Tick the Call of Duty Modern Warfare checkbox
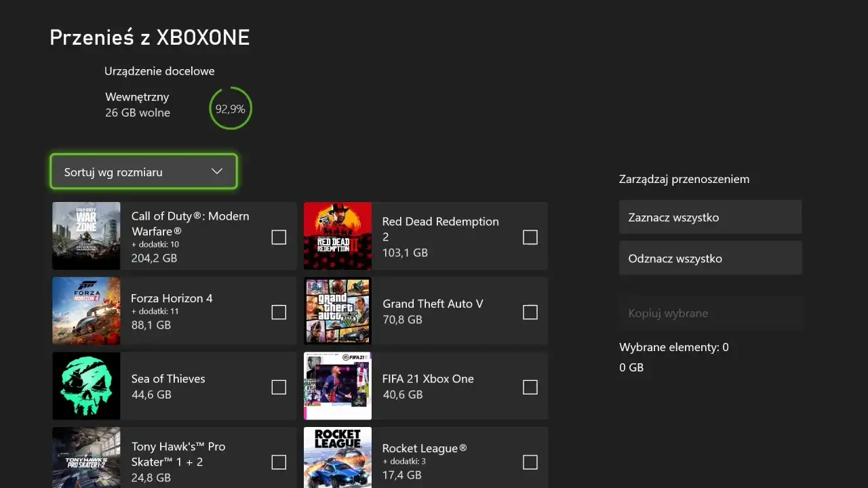Viewport: 868px width, 488px height. (x=279, y=237)
